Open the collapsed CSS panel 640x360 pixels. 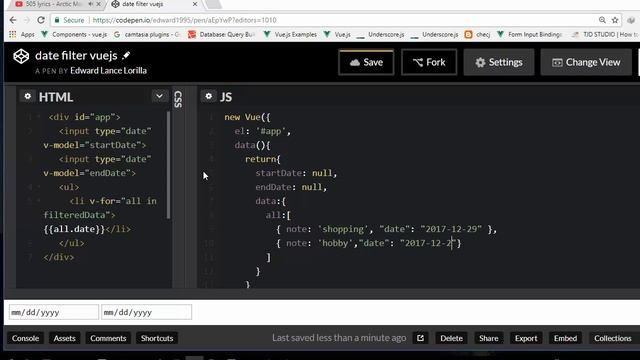tap(178, 99)
